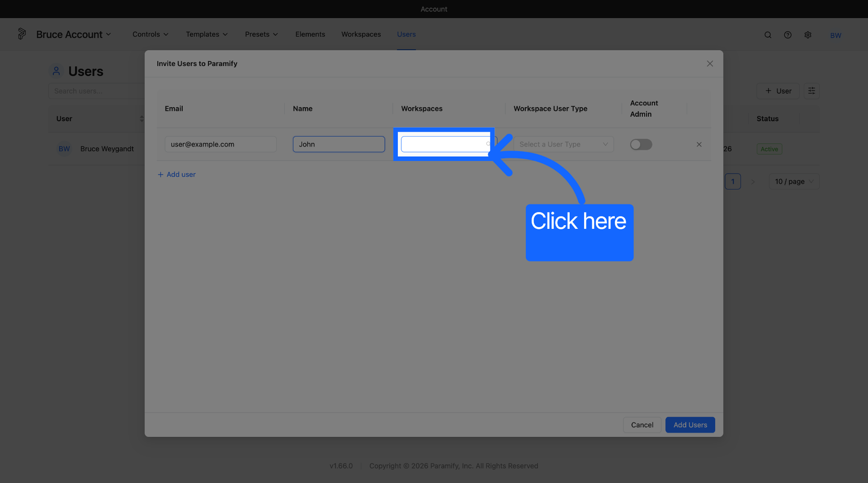Click the Add Users button
This screenshot has width=868, height=483.
coord(690,425)
